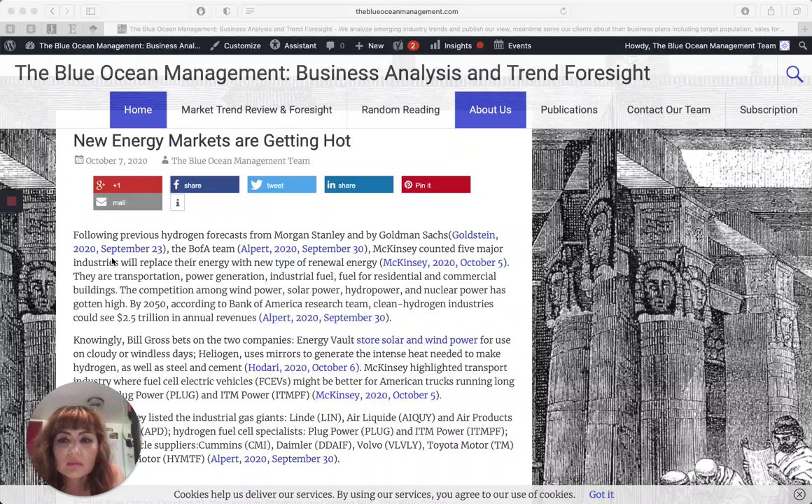Toggle the Safari sidebar button

click(x=90, y=11)
